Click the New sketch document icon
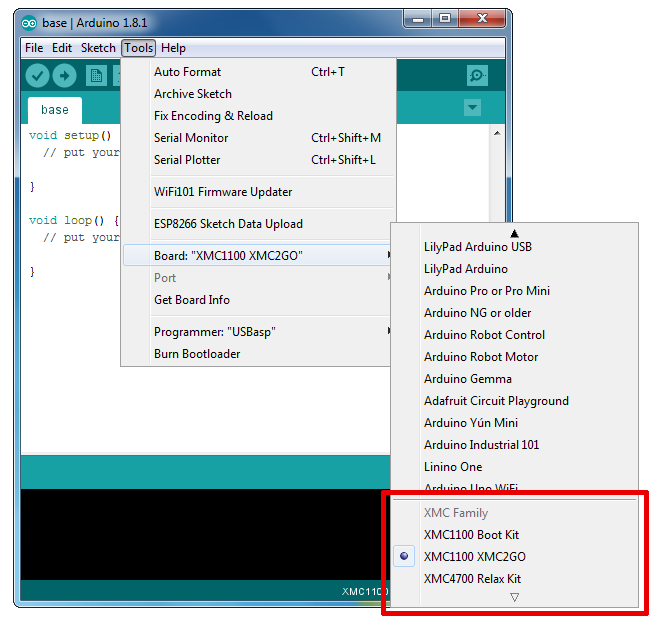Image resolution: width=656 pixels, height=629 pixels. click(x=96, y=75)
